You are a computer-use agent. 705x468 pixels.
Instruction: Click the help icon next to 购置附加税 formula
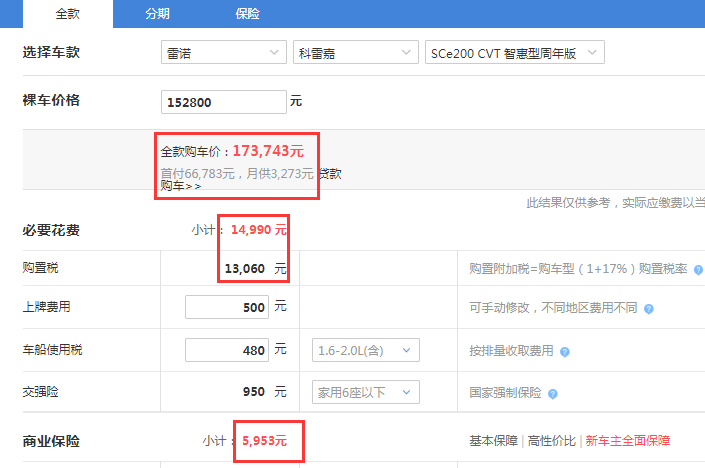(698, 270)
